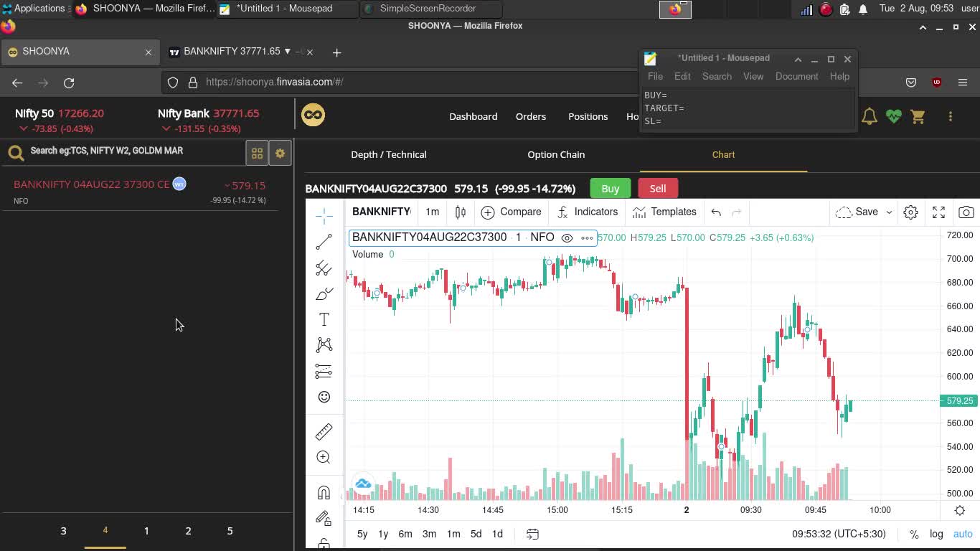Viewport: 980px width, 551px height.
Task: Open more options dots on series legend
Action: 587,237
